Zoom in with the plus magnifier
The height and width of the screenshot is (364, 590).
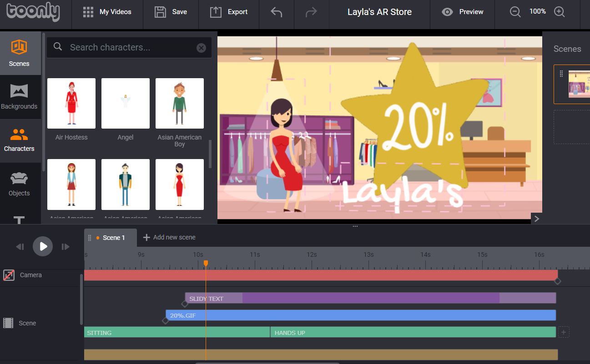coord(559,12)
